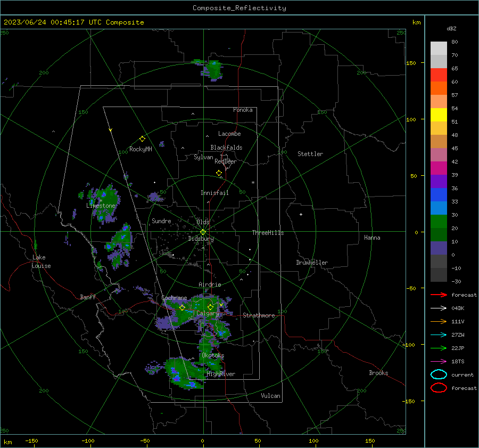The width and height of the screenshot is (479, 448).
Task: Select the slate 0-10 dBZ swatch
Action: point(439,248)
